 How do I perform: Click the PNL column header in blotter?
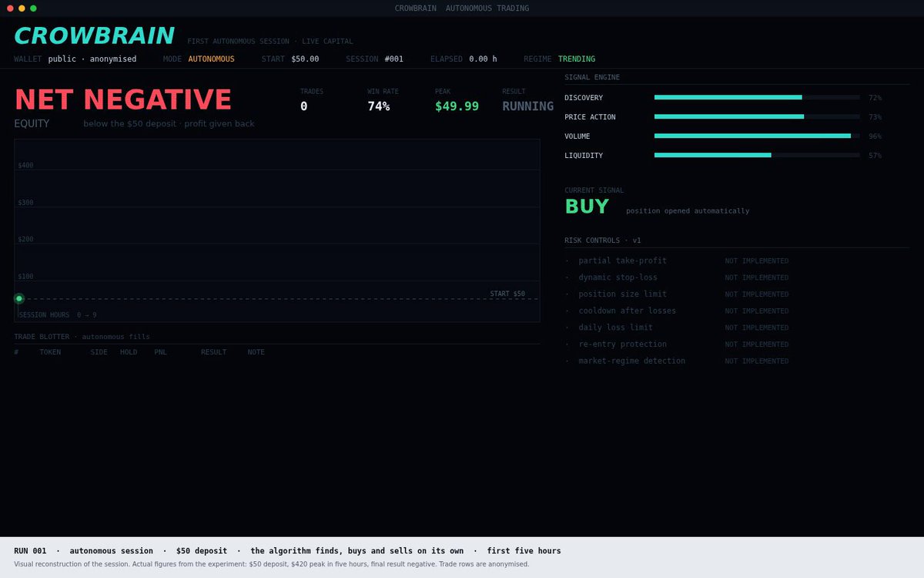[x=160, y=352]
